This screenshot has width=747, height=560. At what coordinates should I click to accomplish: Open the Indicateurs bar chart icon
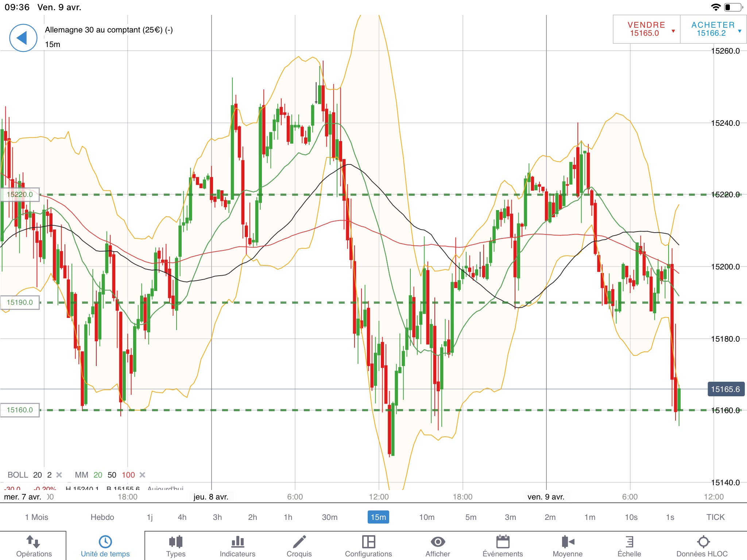(237, 542)
